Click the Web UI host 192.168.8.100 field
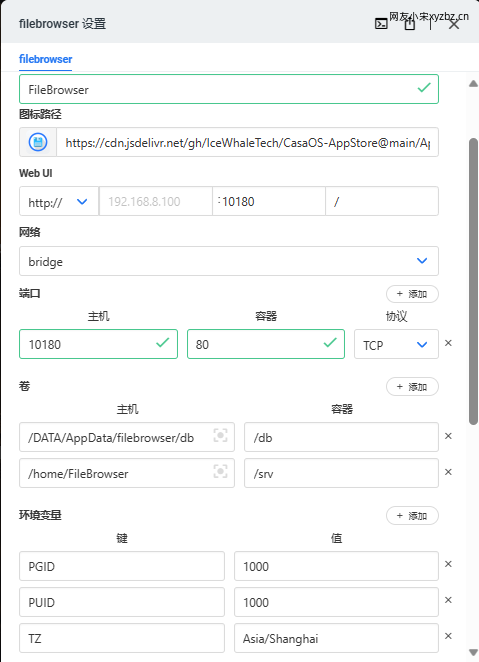 click(x=156, y=201)
